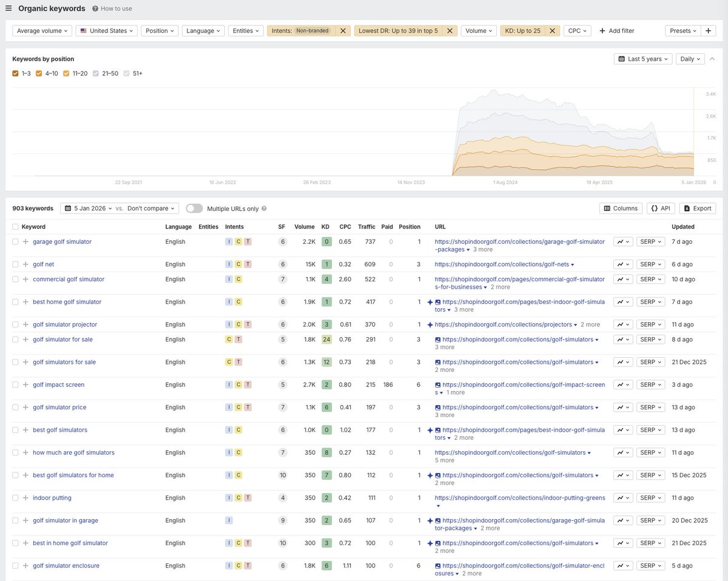The image size is (728, 581).
Task: Remove the KD Up to 25 filter
Action: tap(553, 30)
